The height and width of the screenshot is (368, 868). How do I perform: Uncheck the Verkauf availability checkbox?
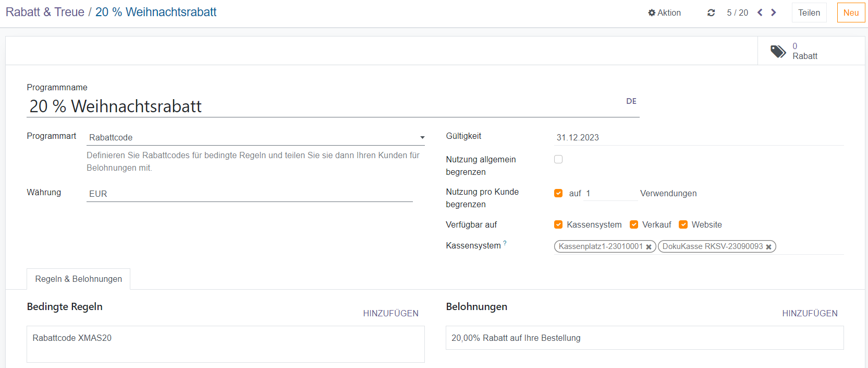634,224
